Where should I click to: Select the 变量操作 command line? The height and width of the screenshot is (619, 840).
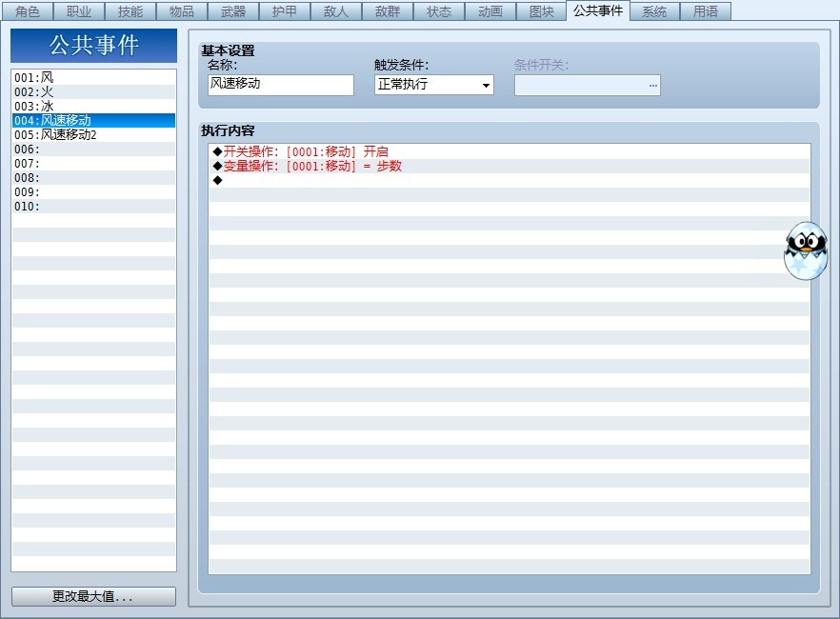coord(509,166)
